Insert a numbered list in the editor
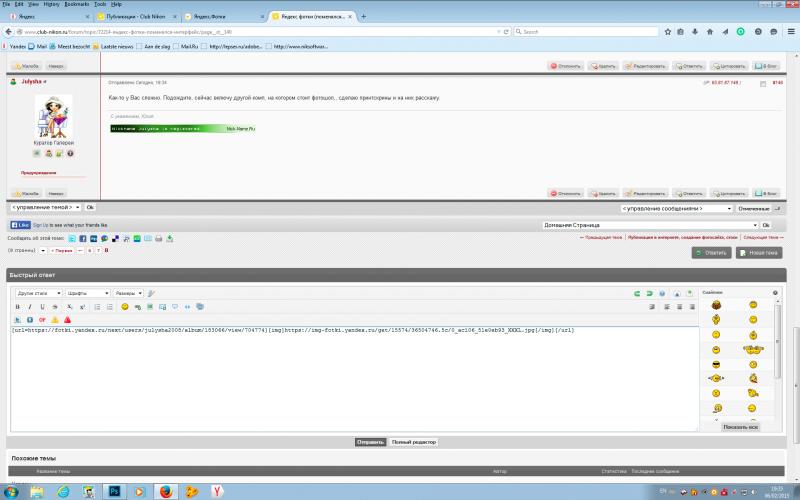800x500 pixels. click(110, 307)
